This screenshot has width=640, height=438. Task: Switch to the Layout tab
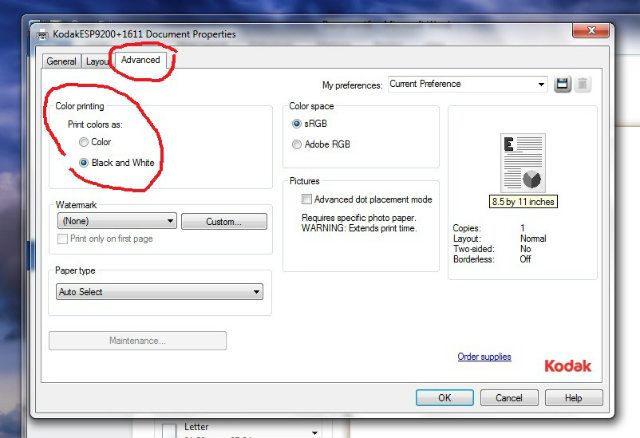[x=97, y=61]
